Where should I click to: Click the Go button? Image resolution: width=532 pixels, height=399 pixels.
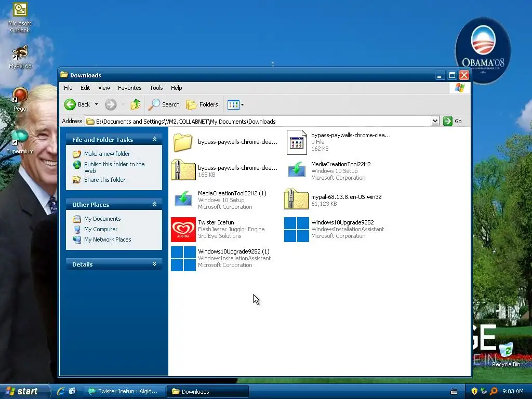tap(453, 121)
